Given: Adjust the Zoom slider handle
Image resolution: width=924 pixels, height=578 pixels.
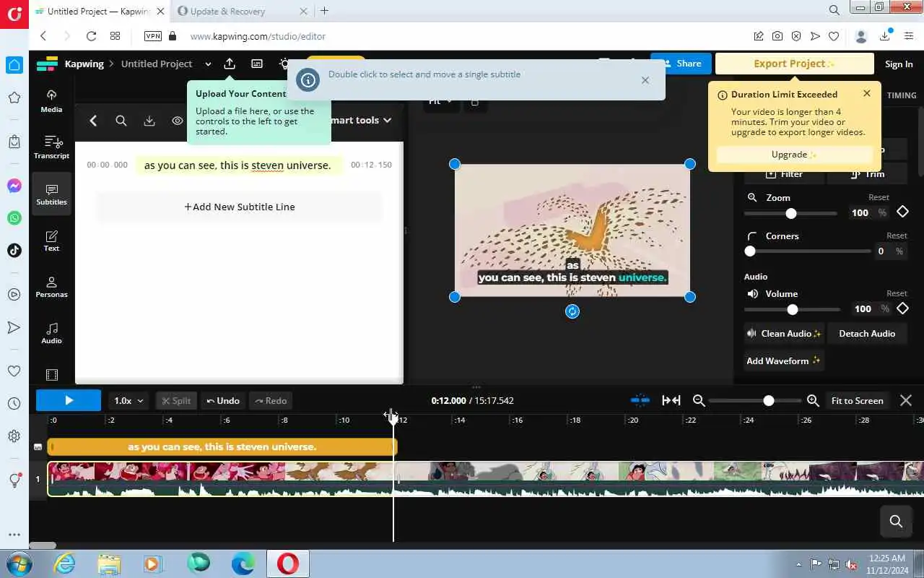Looking at the screenshot, I should click(791, 213).
